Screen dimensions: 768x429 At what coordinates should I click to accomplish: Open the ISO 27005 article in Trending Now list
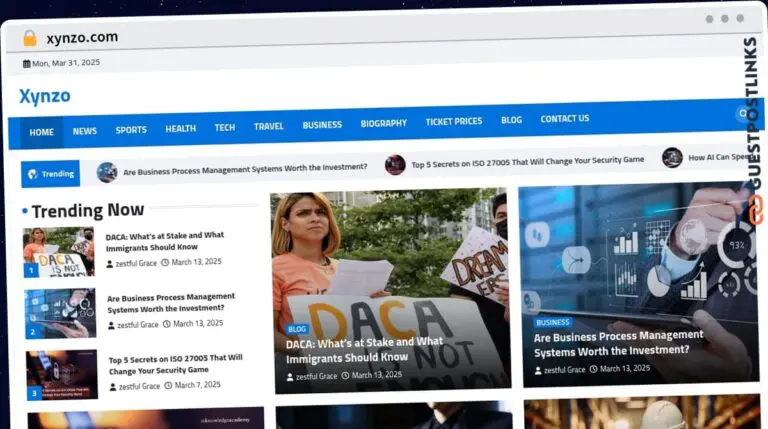[175, 364]
